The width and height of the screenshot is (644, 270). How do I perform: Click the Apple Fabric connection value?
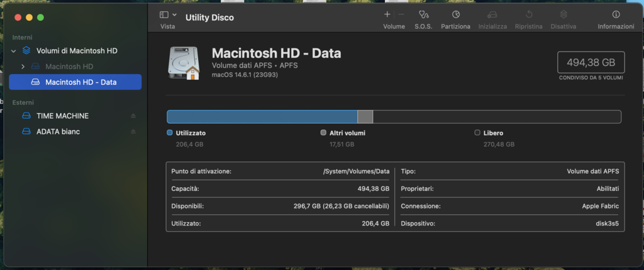pyautogui.click(x=601, y=206)
